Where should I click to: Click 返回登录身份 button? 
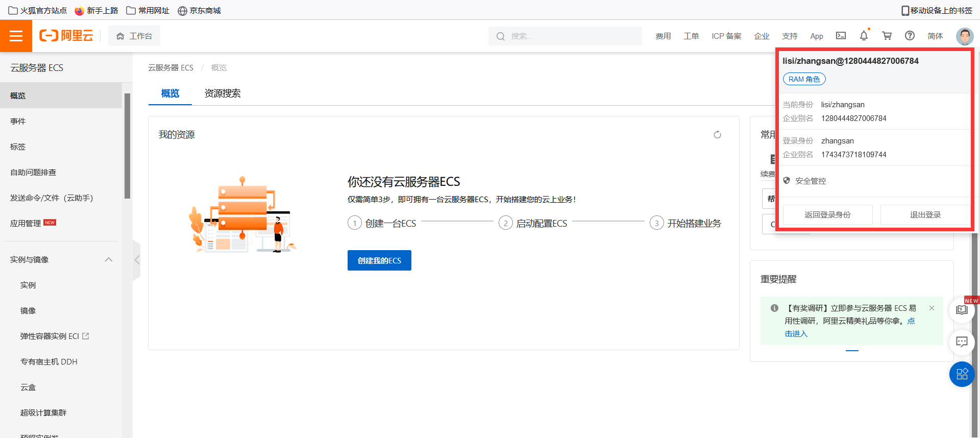(x=827, y=215)
